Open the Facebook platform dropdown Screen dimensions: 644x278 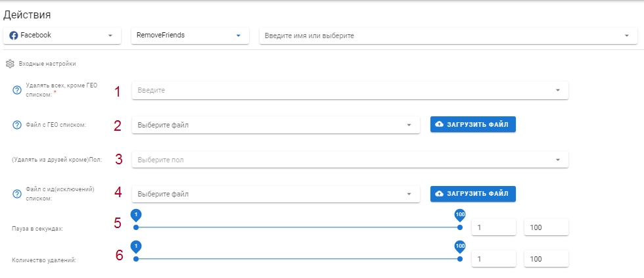[x=62, y=35]
